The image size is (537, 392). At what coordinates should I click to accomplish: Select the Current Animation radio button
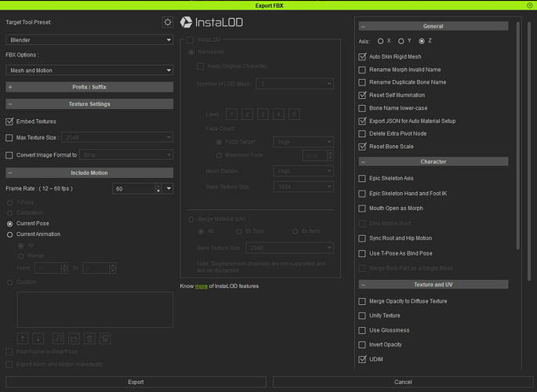(x=10, y=234)
